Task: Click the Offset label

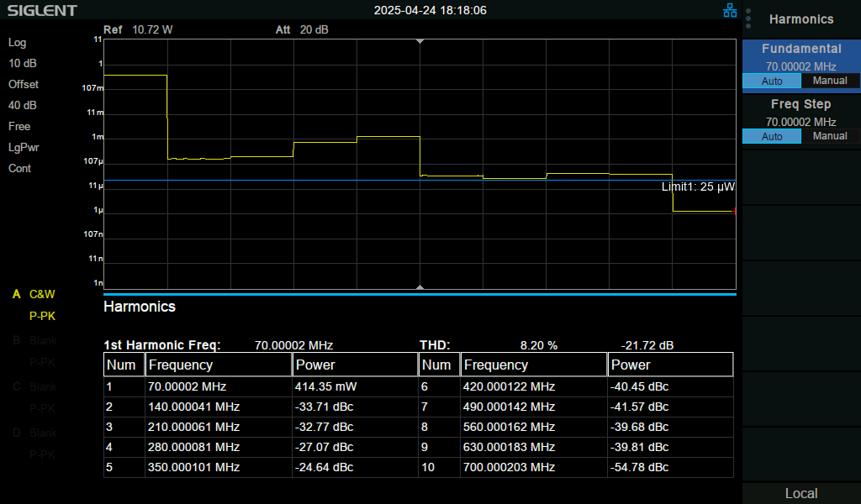Action: pos(24,85)
